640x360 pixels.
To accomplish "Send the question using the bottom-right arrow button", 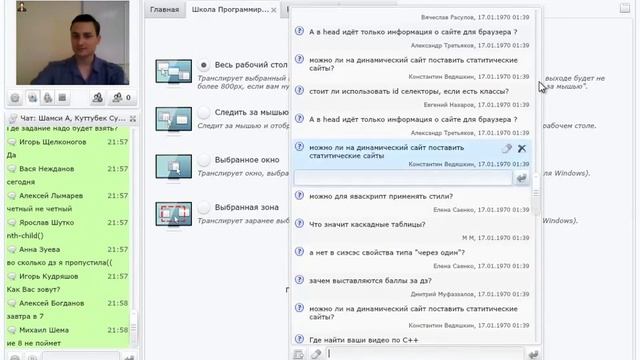I will coord(533,354).
